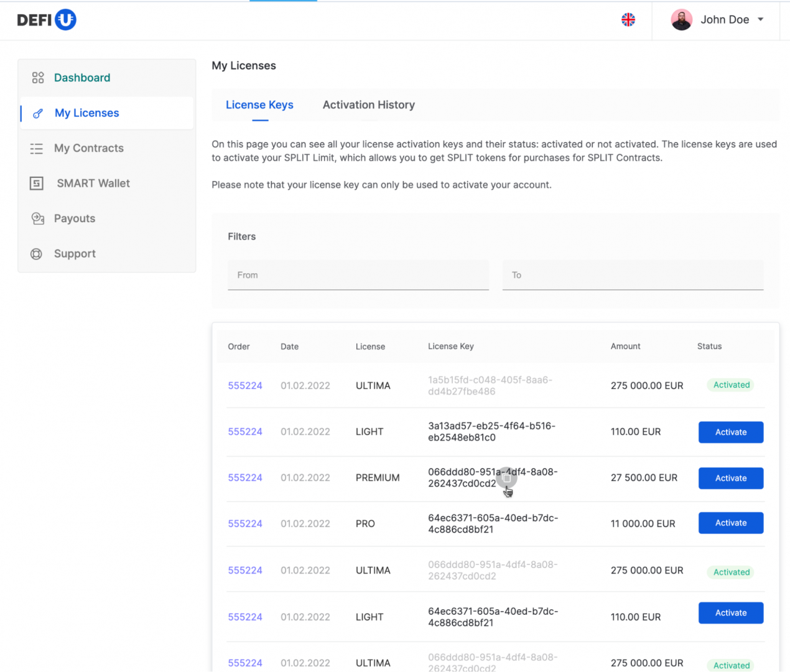Activate the PREMIUM 27 500.00 EUR license
The height and width of the screenshot is (672, 790).
(730, 478)
